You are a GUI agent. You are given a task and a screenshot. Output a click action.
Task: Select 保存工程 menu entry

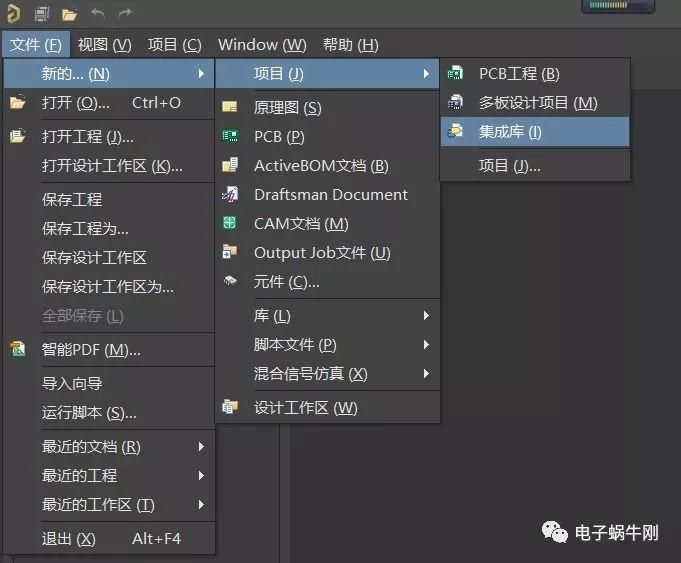click(109, 199)
